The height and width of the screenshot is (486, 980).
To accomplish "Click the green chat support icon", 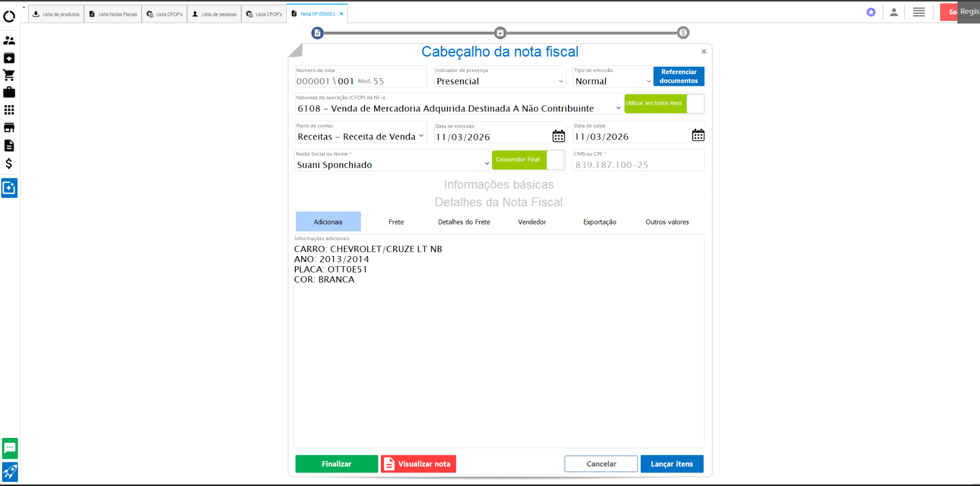I will tap(10, 448).
